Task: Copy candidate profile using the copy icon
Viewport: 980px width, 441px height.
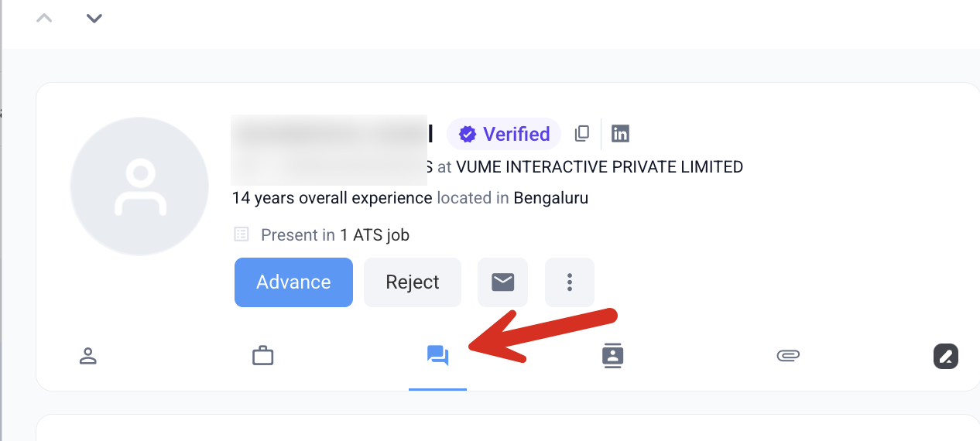Action: click(x=582, y=134)
